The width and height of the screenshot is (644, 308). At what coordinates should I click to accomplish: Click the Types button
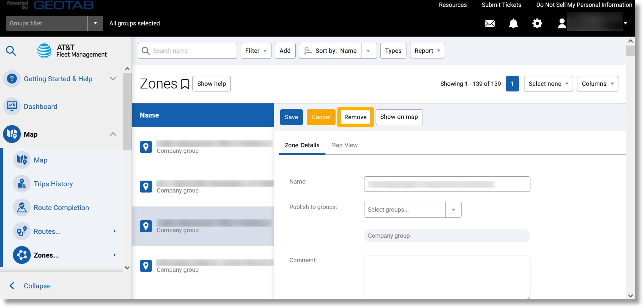[393, 51]
